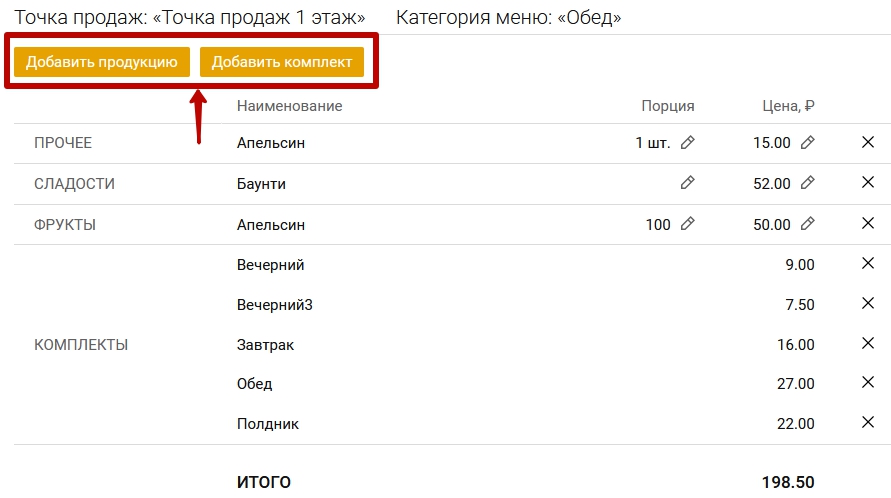Select the Баунти product name
Image resolution: width=891 pixels, height=498 pixels.
point(261,184)
